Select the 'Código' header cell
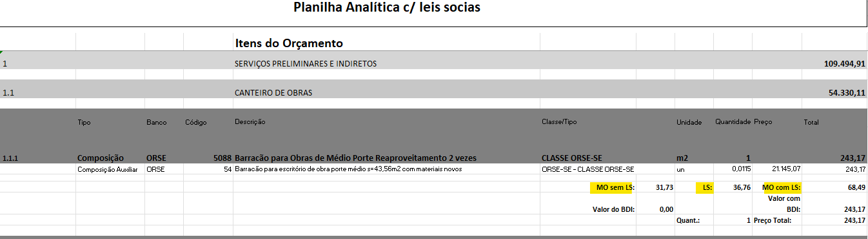This screenshot has width=868, height=239. point(196,121)
